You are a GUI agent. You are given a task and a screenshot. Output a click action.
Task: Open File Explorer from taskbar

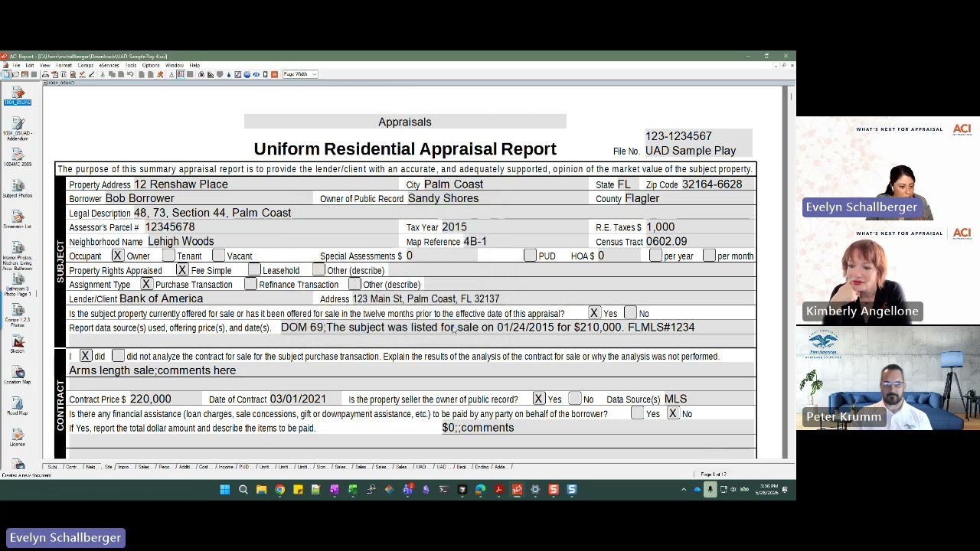pos(262,490)
